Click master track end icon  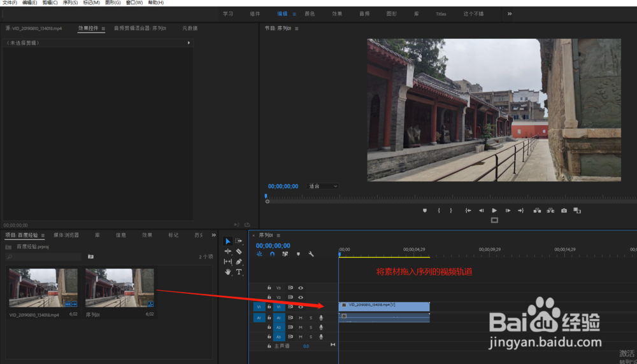tap(333, 345)
